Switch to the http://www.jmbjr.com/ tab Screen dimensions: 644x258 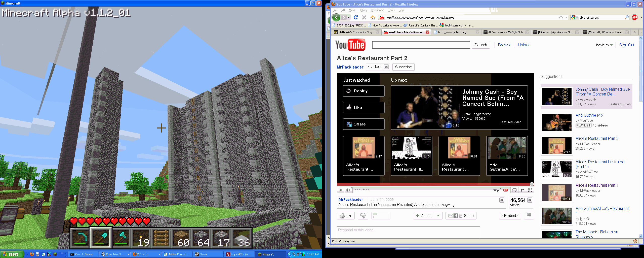tap(456, 32)
